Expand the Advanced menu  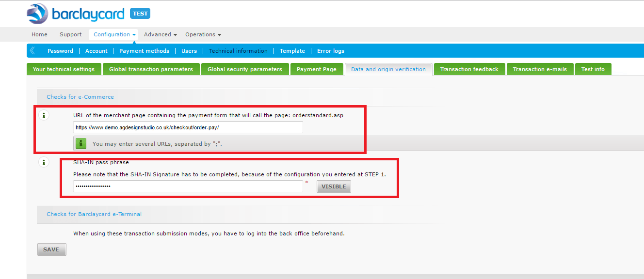point(161,34)
